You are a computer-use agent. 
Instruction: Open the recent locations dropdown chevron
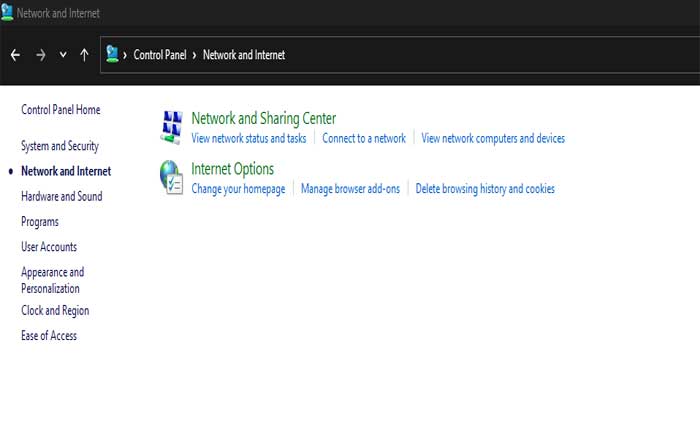(x=63, y=55)
